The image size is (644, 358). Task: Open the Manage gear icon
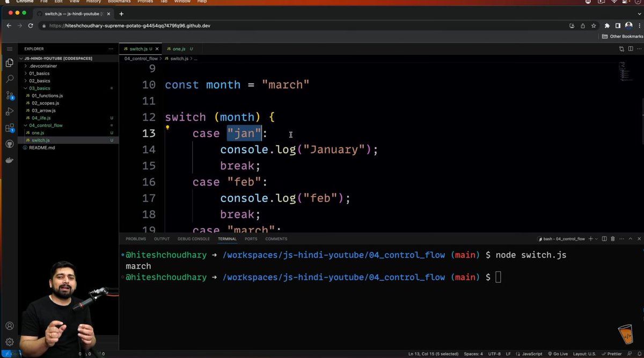[x=9, y=342]
